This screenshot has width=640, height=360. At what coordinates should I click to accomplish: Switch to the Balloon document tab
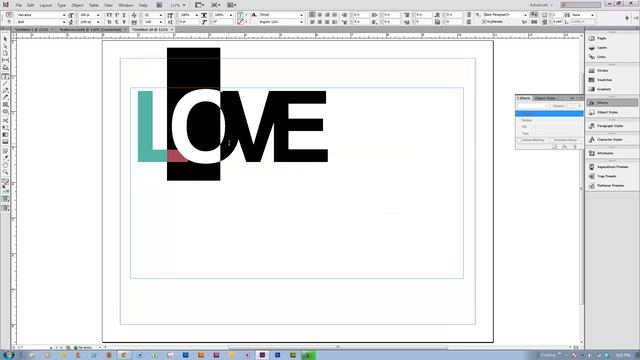click(92, 30)
